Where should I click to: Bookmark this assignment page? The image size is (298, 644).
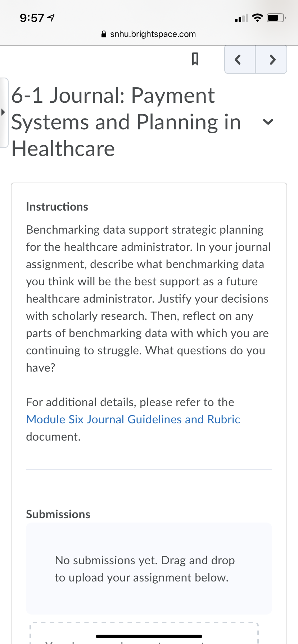tap(195, 59)
